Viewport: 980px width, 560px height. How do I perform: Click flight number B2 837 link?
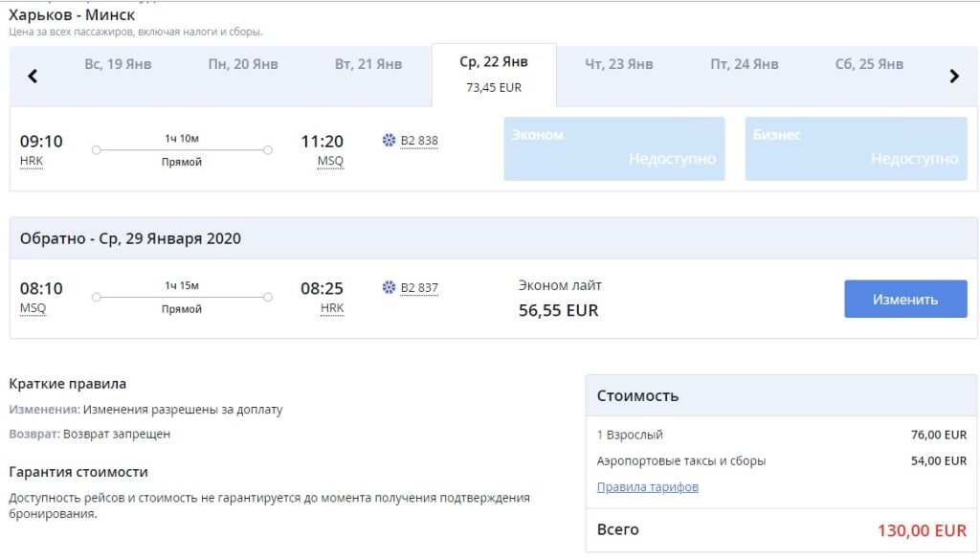click(419, 287)
